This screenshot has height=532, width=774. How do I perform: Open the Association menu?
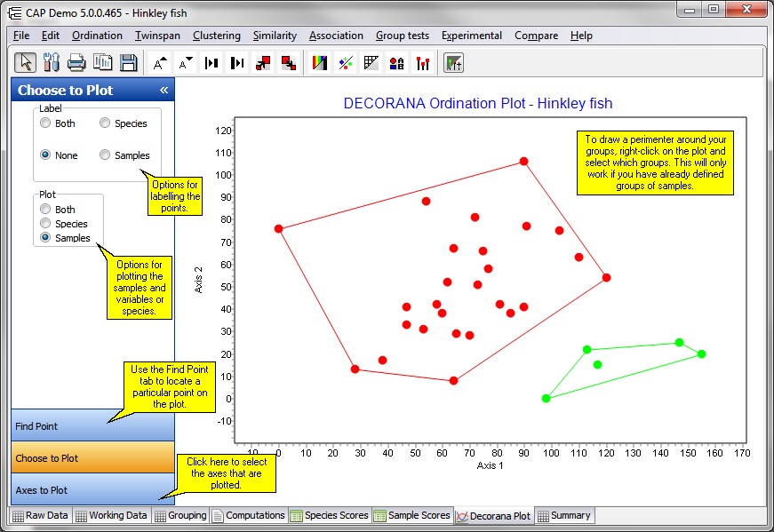click(336, 36)
